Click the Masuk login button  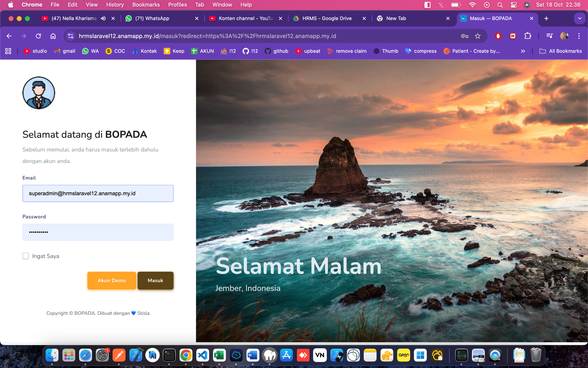tap(155, 280)
